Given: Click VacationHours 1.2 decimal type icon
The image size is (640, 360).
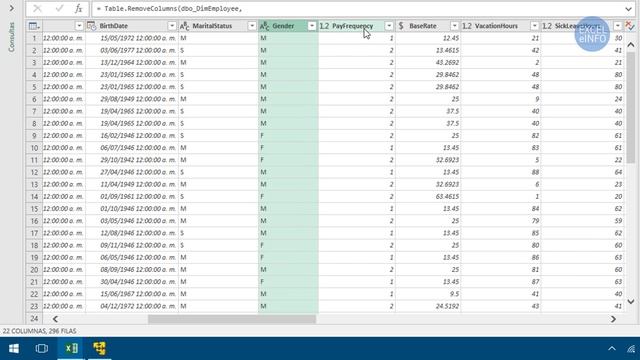Looking at the screenshot, I should tap(467, 26).
